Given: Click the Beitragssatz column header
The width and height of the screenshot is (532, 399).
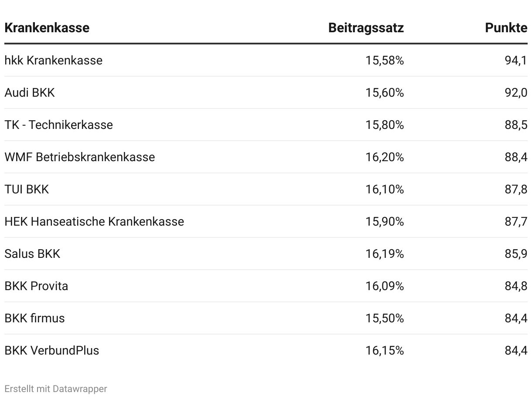Looking at the screenshot, I should tap(366, 28).
